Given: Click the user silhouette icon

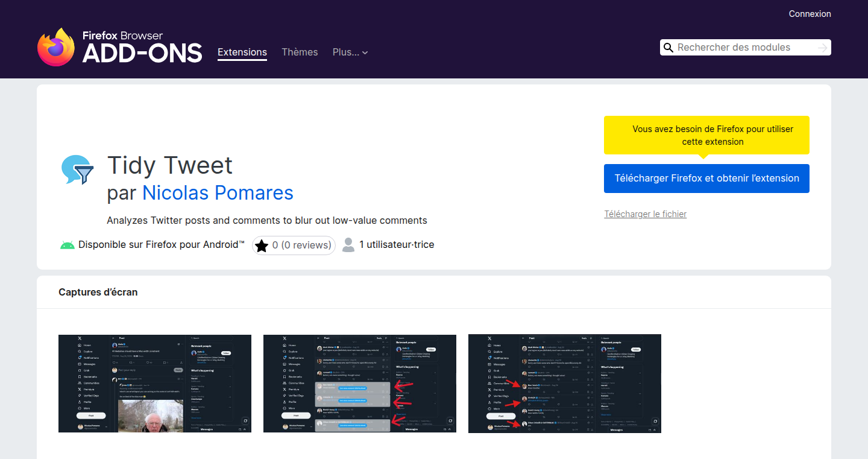Looking at the screenshot, I should pos(348,245).
